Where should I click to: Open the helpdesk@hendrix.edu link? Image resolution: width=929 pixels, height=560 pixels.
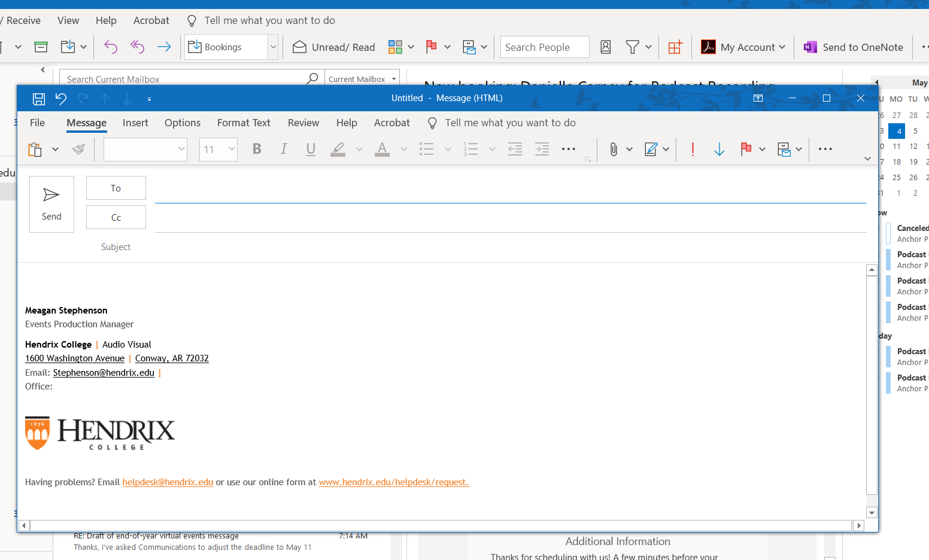point(168,482)
